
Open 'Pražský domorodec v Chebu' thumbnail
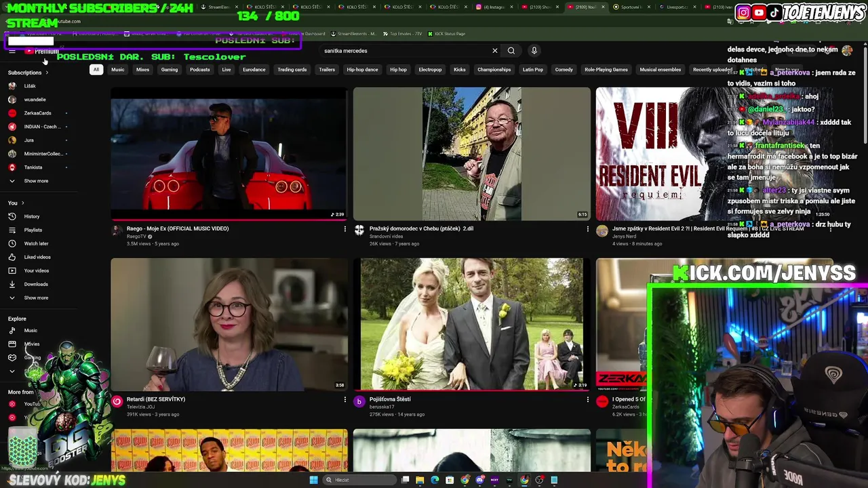coord(472,153)
